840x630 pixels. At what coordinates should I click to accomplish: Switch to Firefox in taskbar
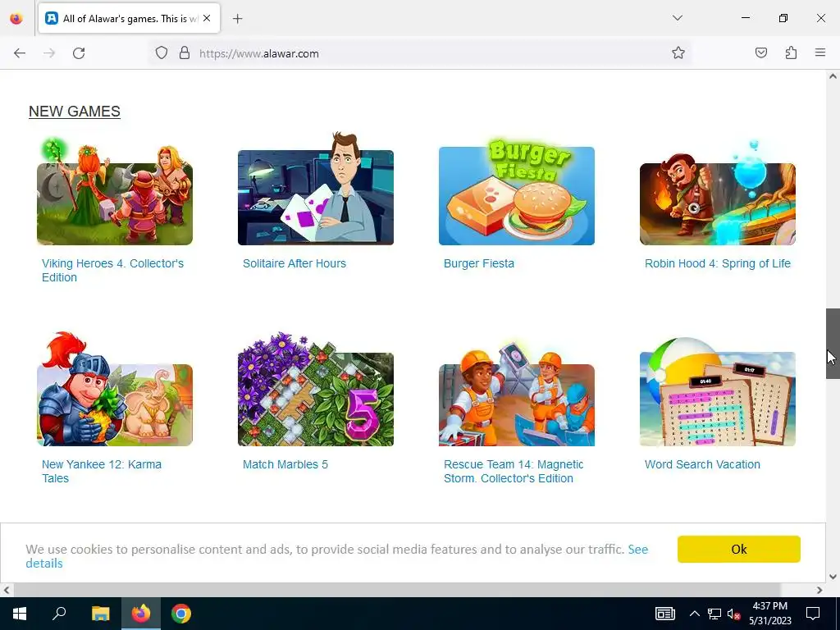[x=141, y=614]
